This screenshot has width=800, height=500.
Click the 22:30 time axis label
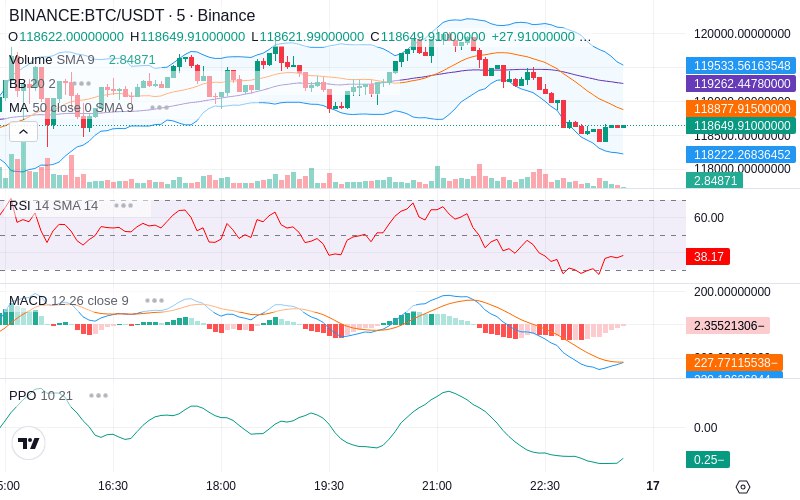545,486
